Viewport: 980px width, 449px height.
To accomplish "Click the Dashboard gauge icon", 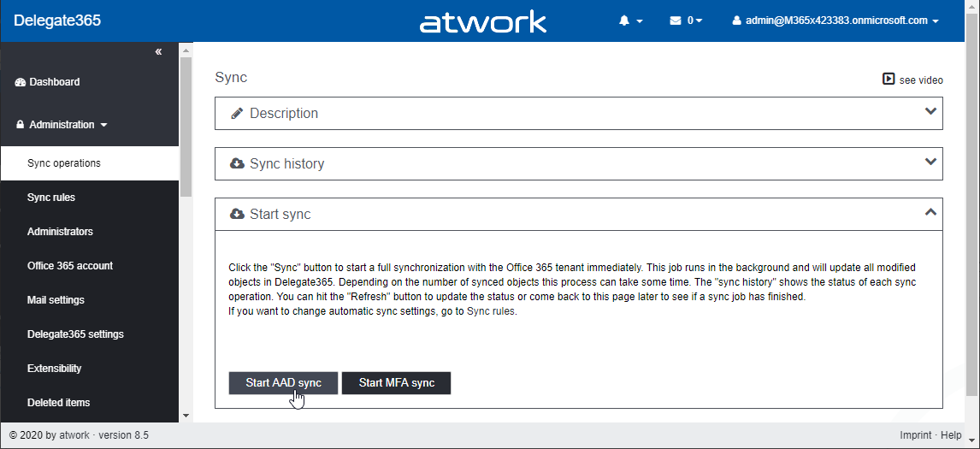I will [x=21, y=82].
